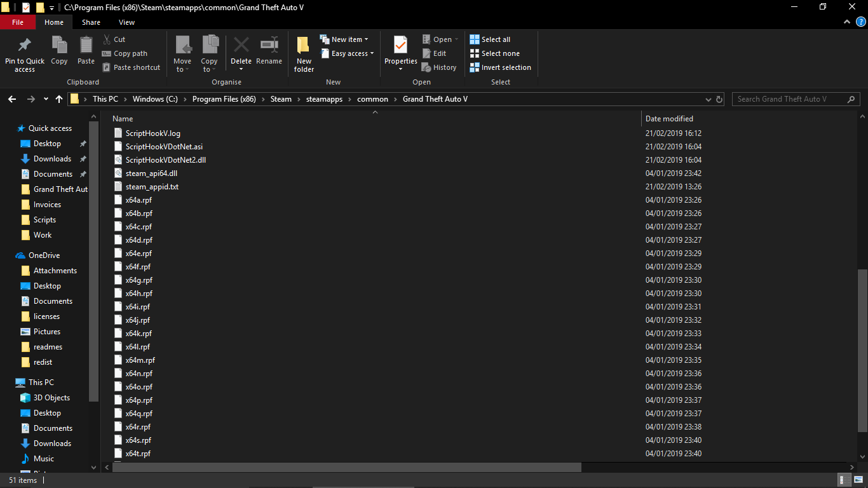The height and width of the screenshot is (488, 868).
Task: Click the Paste clipboard icon
Action: point(86,51)
